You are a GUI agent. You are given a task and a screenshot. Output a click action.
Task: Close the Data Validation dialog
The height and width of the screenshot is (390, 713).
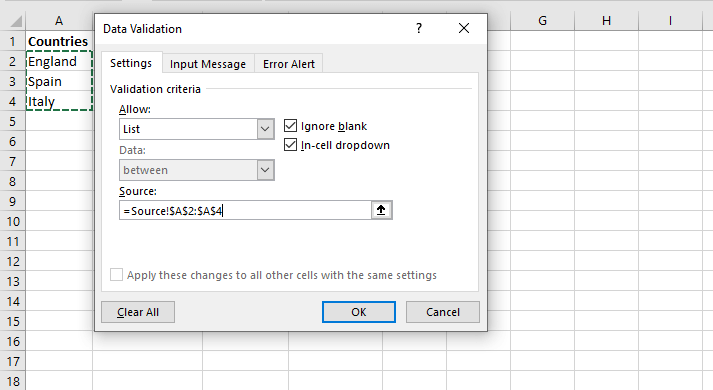coord(464,28)
